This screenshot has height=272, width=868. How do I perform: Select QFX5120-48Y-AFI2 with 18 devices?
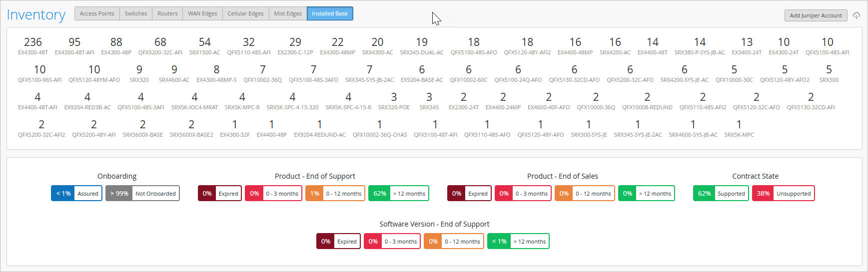[x=527, y=45]
